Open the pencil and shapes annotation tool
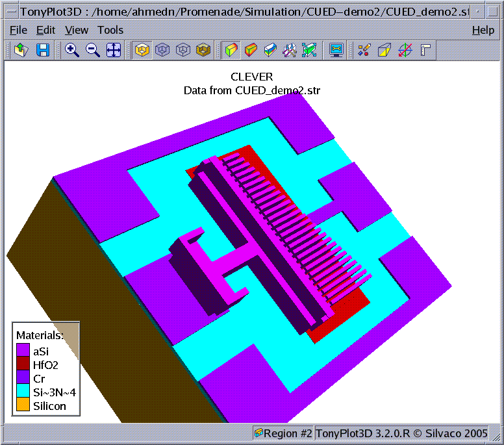Image resolution: width=504 pixels, height=445 pixels. (364, 50)
